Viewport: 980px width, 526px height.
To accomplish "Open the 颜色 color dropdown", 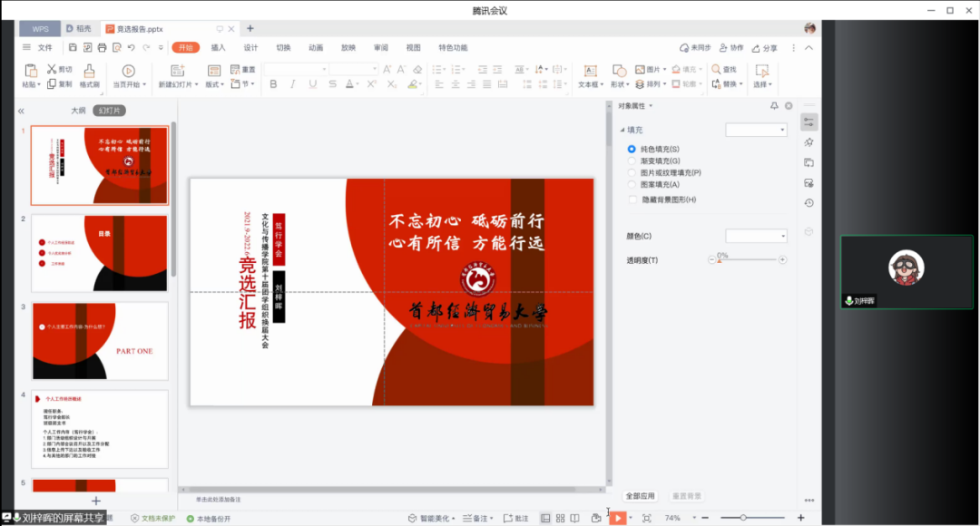I will tap(759, 234).
